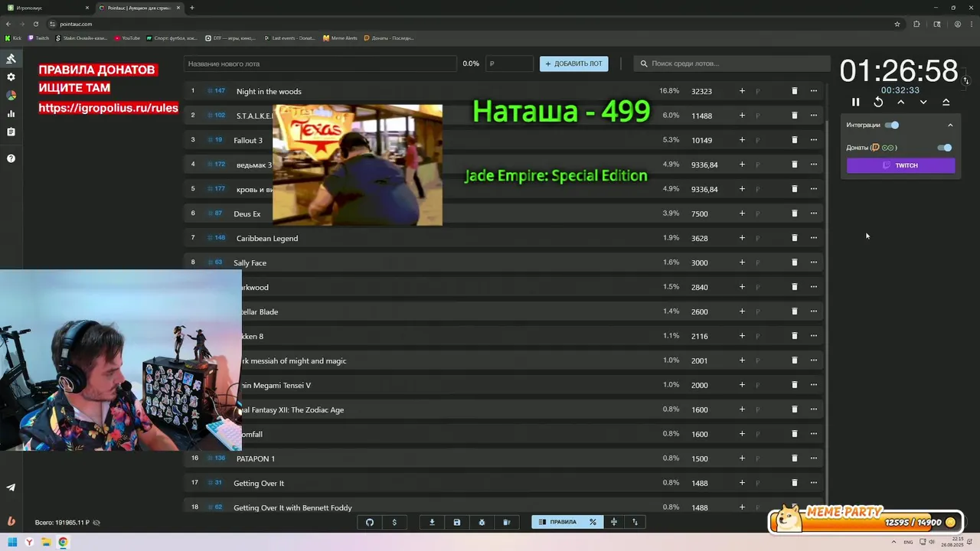Click the ПРАВИЛА button in the bottom toolbar
980x551 pixels.
click(x=557, y=522)
